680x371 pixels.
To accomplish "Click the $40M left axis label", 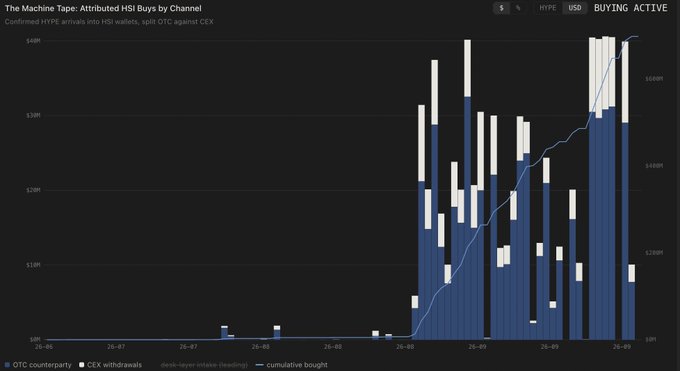I will click(33, 41).
